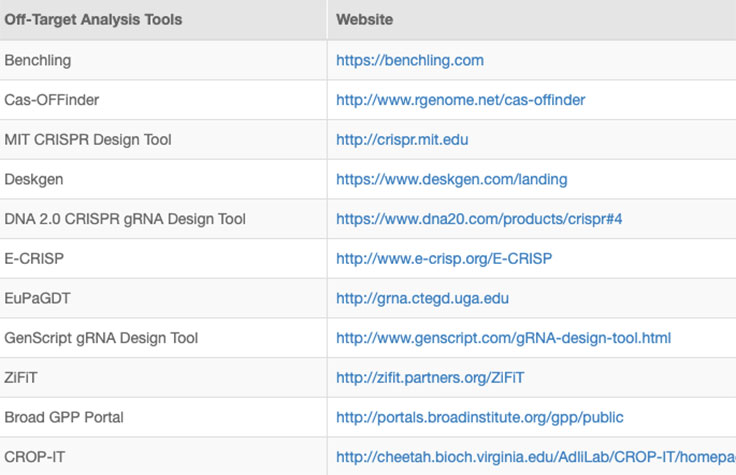This screenshot has height=475, width=736.
Task: Click the Website column header
Action: click(x=364, y=20)
